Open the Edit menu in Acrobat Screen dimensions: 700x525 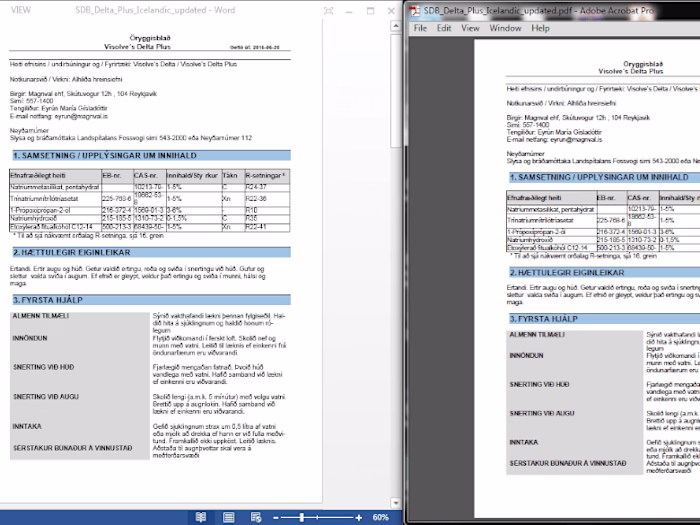(x=444, y=28)
